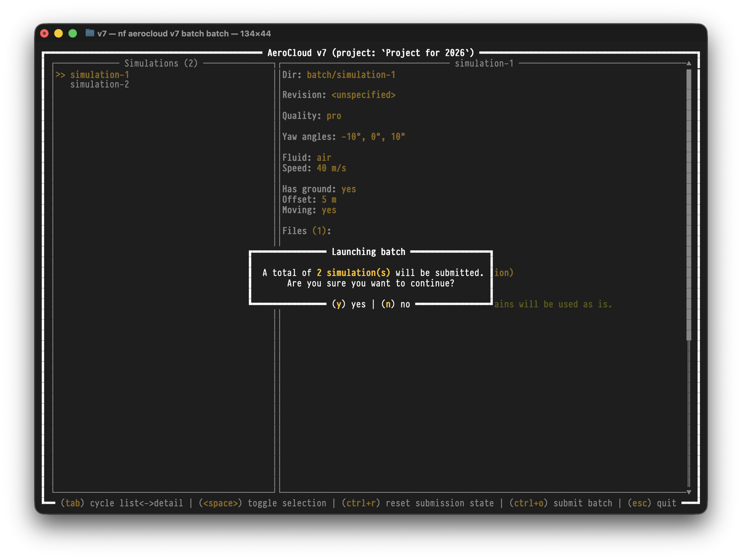Click the (tab) cycle list<->detail hint
742x560 pixels.
tap(122, 503)
